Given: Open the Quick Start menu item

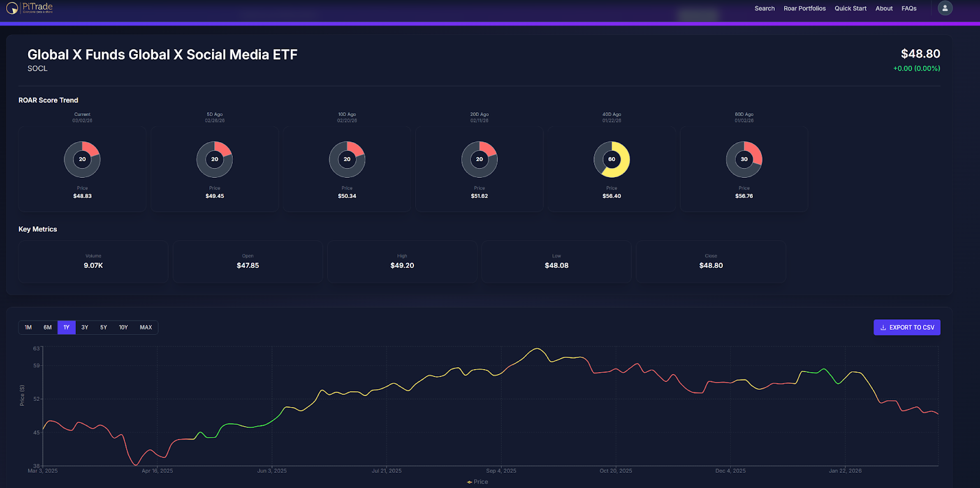Looking at the screenshot, I should [x=850, y=9].
